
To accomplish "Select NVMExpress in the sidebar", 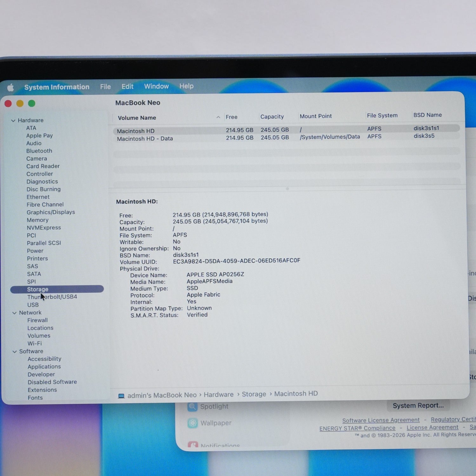I will (x=44, y=228).
